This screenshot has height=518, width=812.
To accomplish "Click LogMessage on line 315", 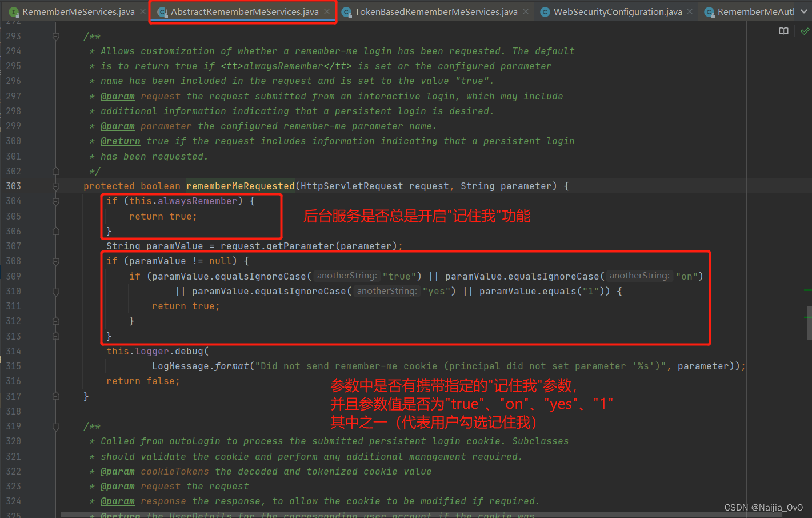I will [x=181, y=366].
